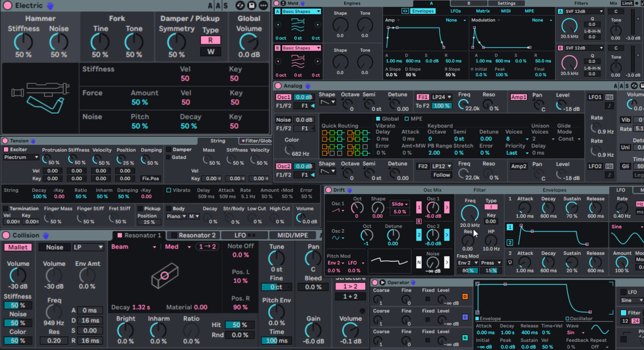Toggle the Operator device activator
The image size is (644, 350).
[375, 283]
